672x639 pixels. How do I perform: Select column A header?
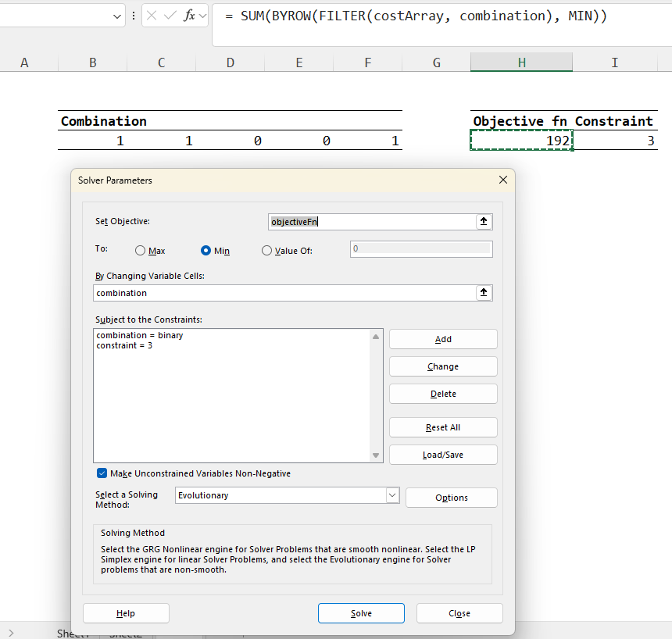tap(24, 62)
